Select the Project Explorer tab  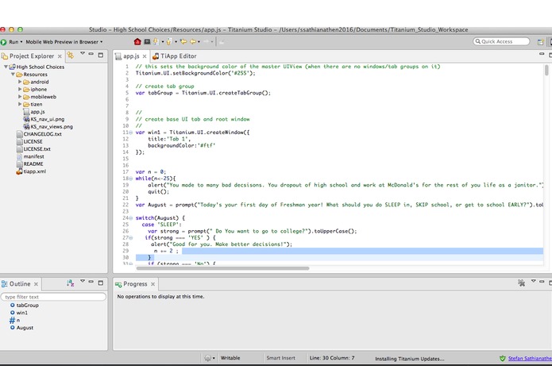point(31,56)
